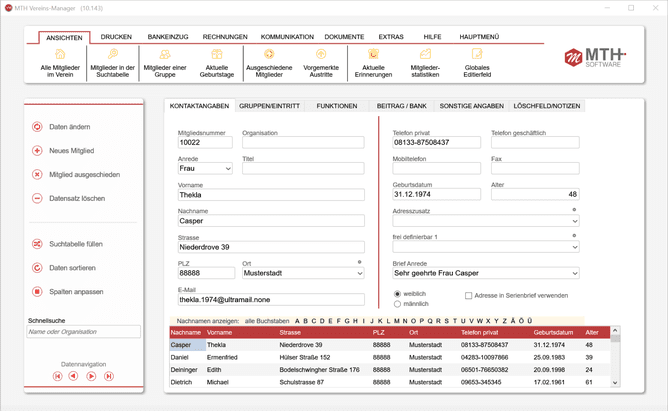Click the Daten sortieren icon
Image resolution: width=668 pixels, height=411 pixels.
click(x=37, y=267)
